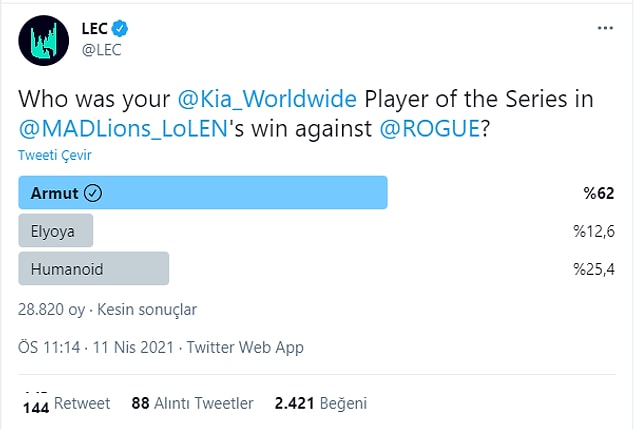Click the checkmark icon beside Armut
The image size is (635, 429).
(93, 193)
